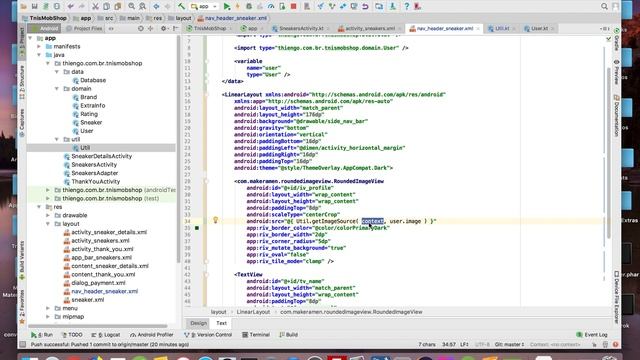This screenshot has width=640, height=360.
Task: Click the scroll-from-source target icon in Project panel
Action: [141, 29]
